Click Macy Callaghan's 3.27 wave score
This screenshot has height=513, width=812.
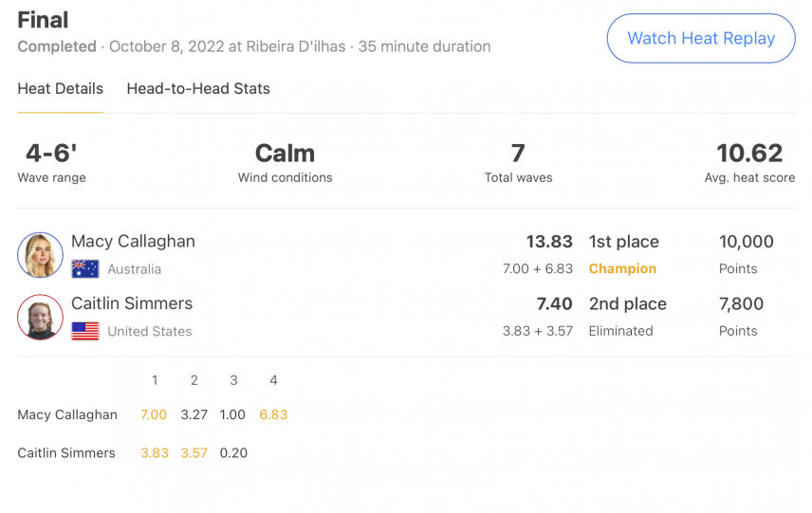pos(194,414)
